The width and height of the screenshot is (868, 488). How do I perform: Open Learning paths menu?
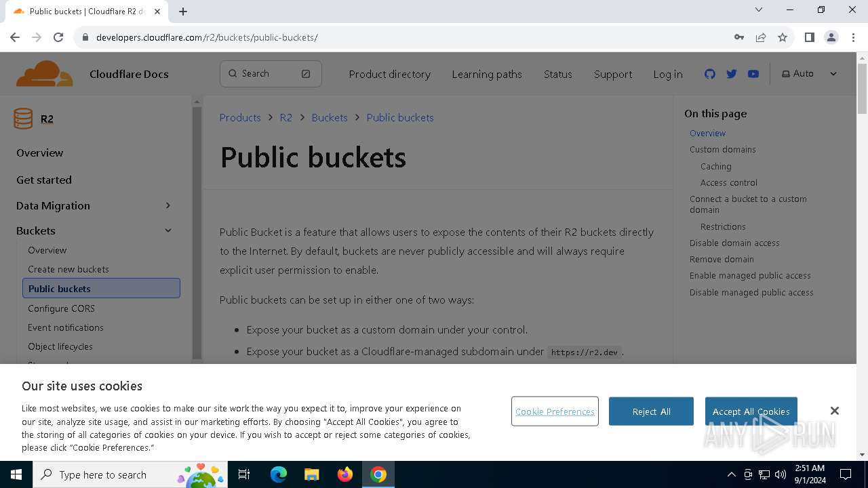(487, 75)
